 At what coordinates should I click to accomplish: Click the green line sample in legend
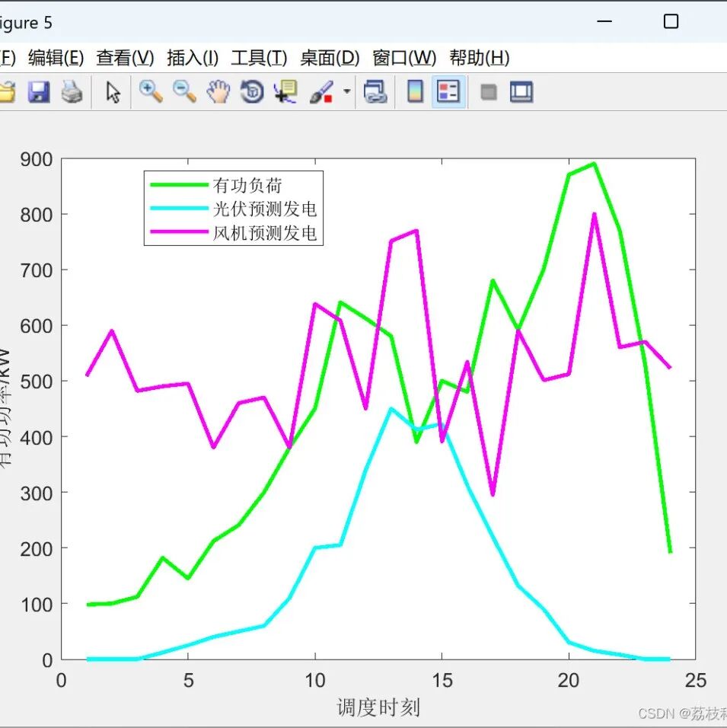coord(179,185)
